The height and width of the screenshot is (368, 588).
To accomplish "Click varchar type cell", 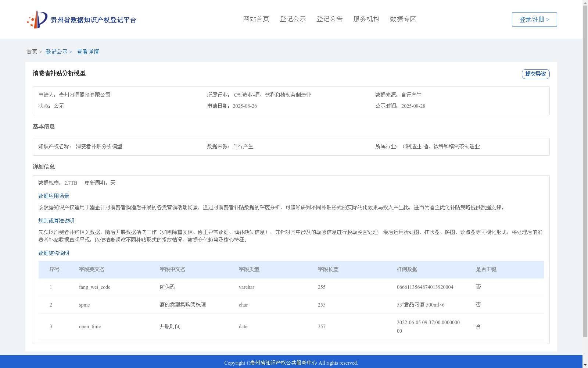I will pyautogui.click(x=246, y=287).
